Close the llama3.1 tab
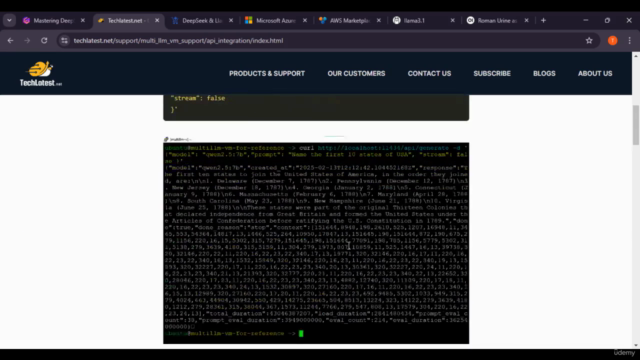Image resolution: width=640 pixels, height=360 pixels. point(453,20)
